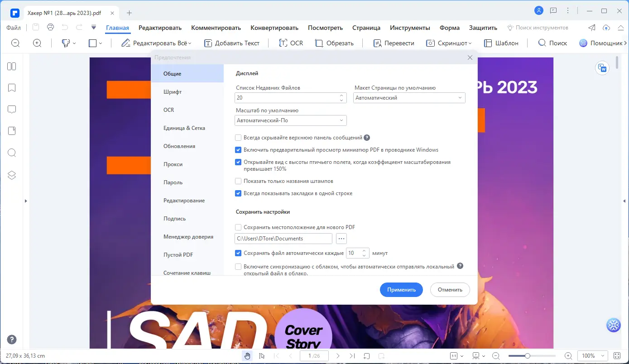The height and width of the screenshot is (364, 629).
Task: Enter full screen mode
Action: (x=617, y=356)
